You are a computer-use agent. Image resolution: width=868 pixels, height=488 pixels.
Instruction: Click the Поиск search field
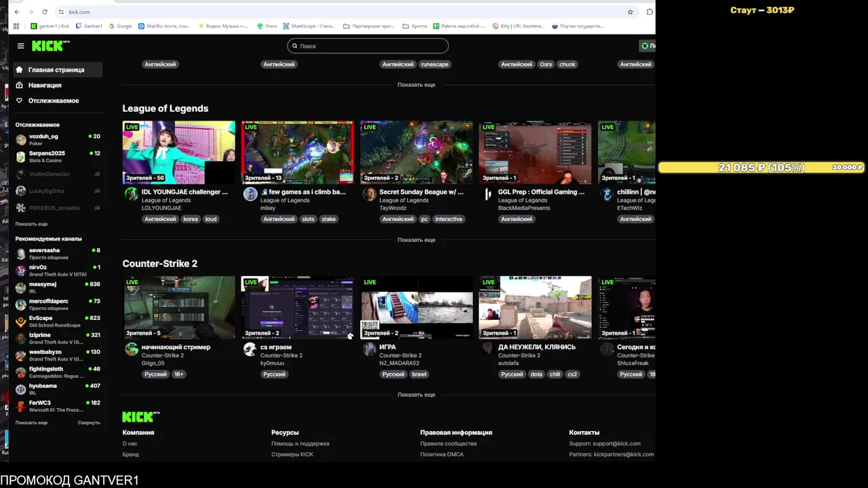(x=368, y=46)
